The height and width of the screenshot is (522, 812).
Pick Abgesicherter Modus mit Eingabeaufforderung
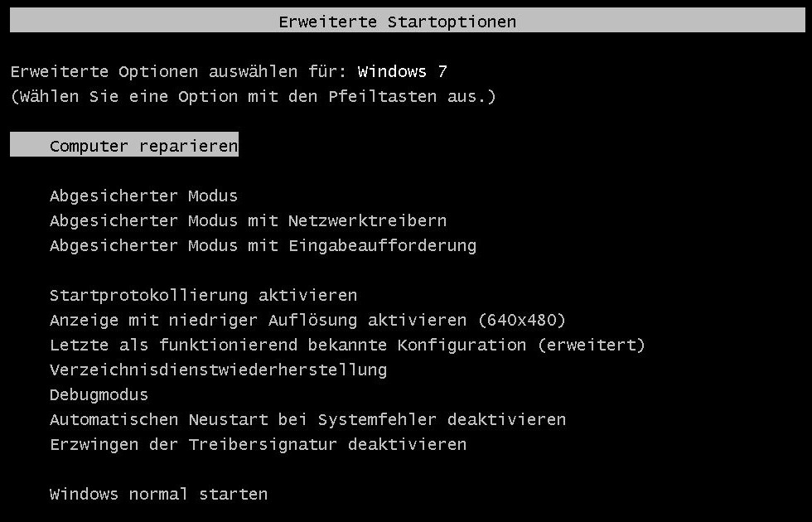(x=262, y=246)
